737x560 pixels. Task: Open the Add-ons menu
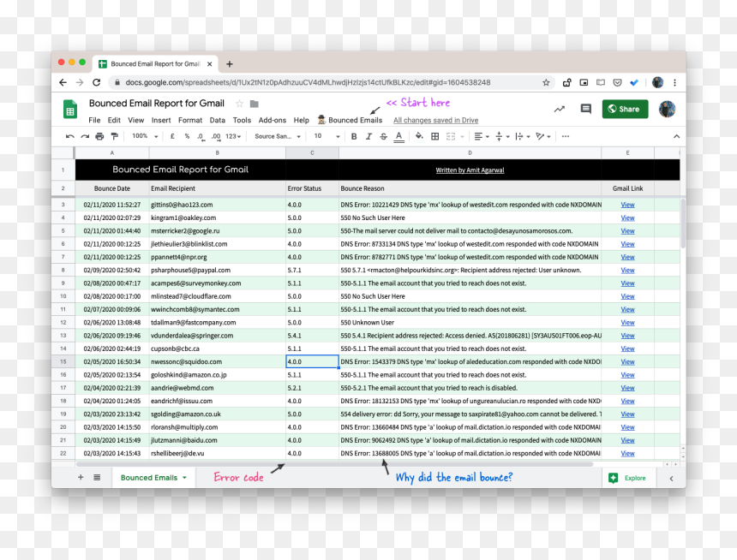pyautogui.click(x=273, y=120)
